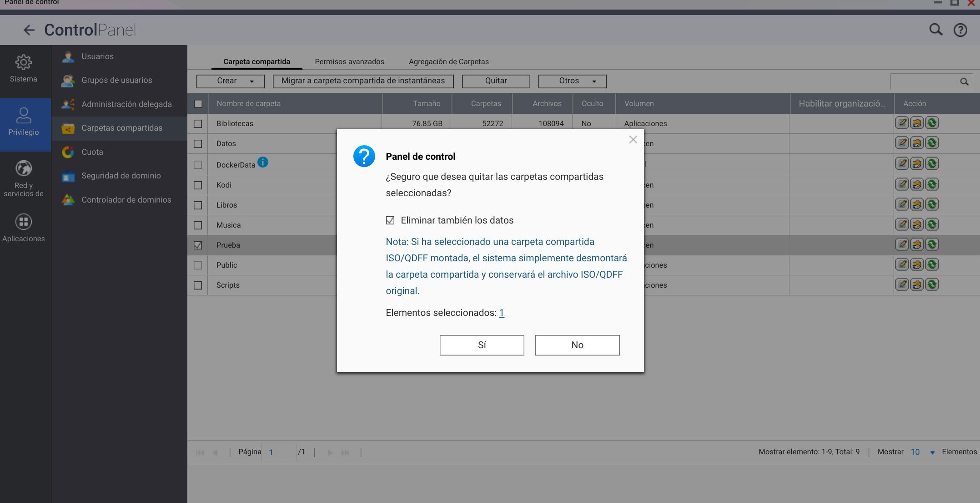Switch to Permisos avanzados tab
The width and height of the screenshot is (980, 503).
349,61
